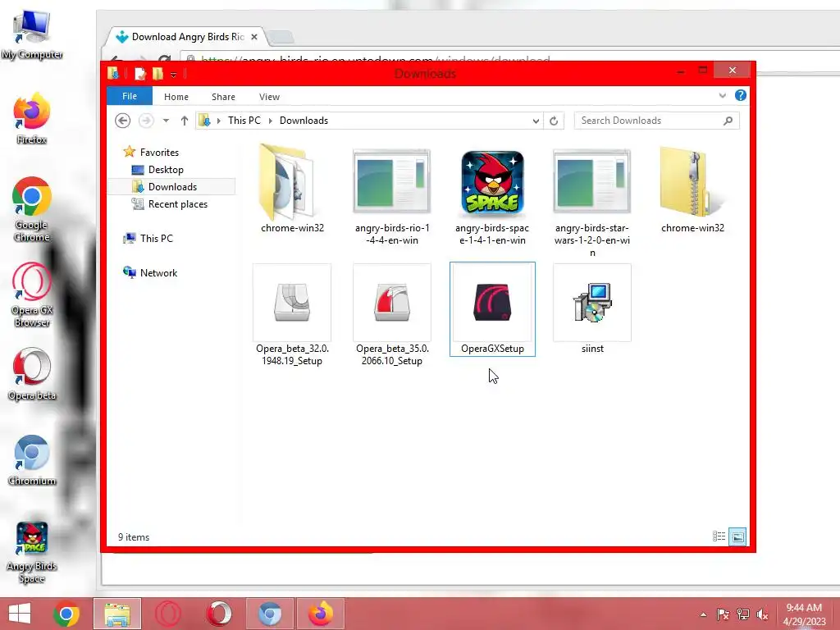The height and width of the screenshot is (630, 840).
Task: Go back in Explorer navigation
Action: [123, 121]
